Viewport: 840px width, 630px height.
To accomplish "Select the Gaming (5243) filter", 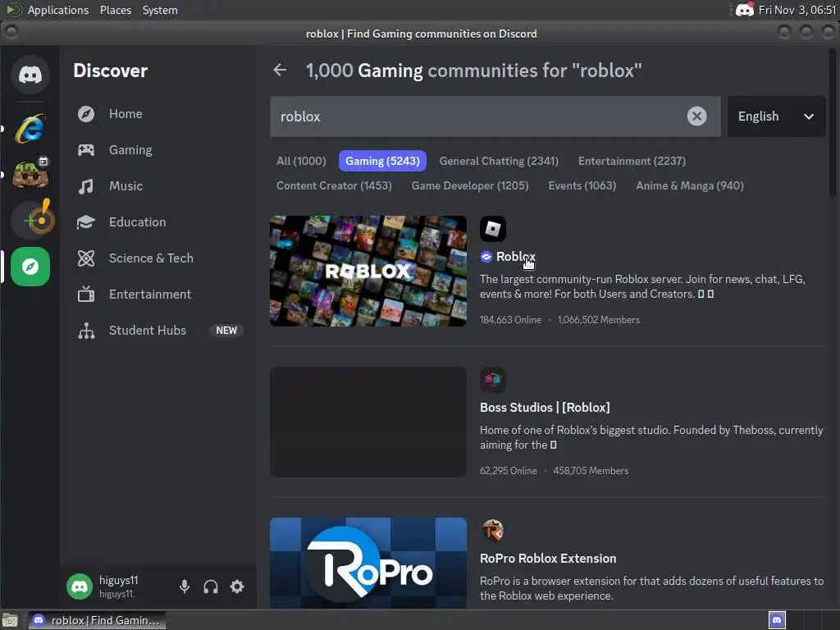I will click(x=382, y=161).
